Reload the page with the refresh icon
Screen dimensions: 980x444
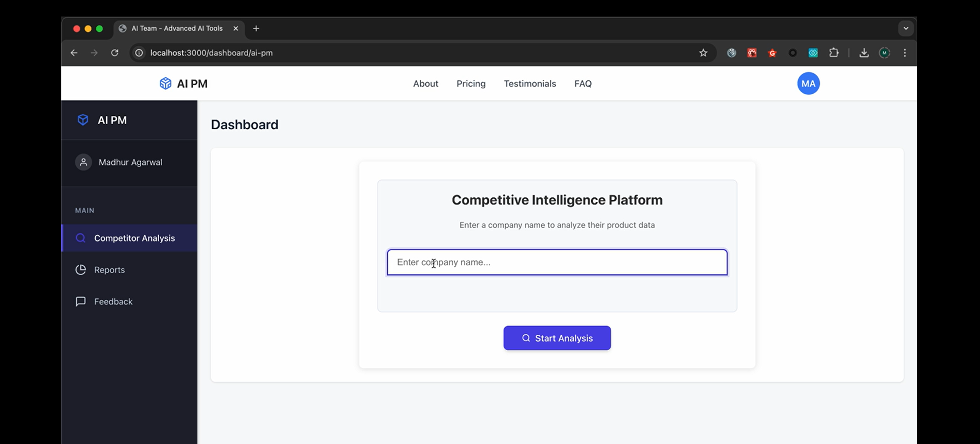(115, 53)
